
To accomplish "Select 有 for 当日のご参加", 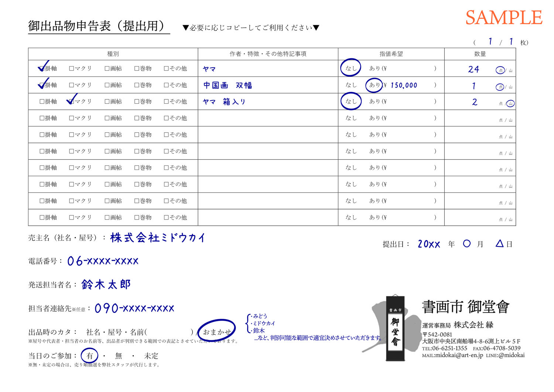I will (x=90, y=356).
